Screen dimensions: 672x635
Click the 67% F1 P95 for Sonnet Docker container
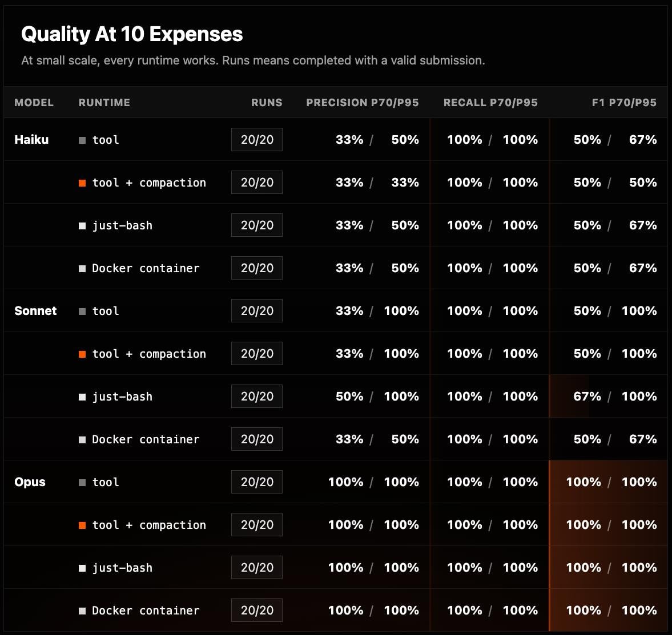coord(643,439)
